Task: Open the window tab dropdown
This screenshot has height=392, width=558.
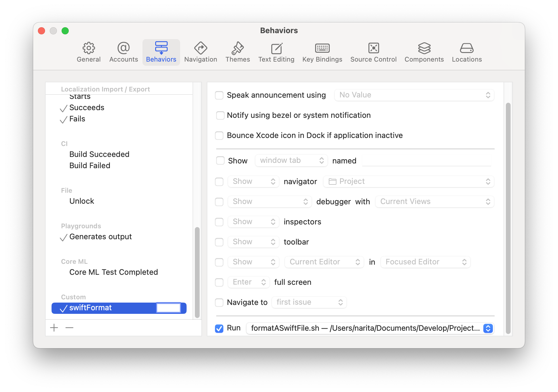Action: (x=291, y=160)
